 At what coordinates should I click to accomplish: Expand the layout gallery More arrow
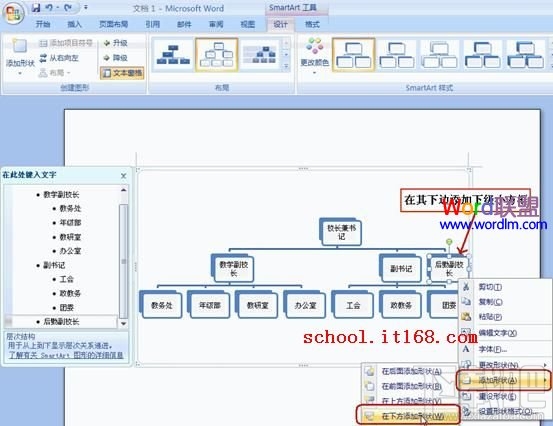[x=286, y=66]
